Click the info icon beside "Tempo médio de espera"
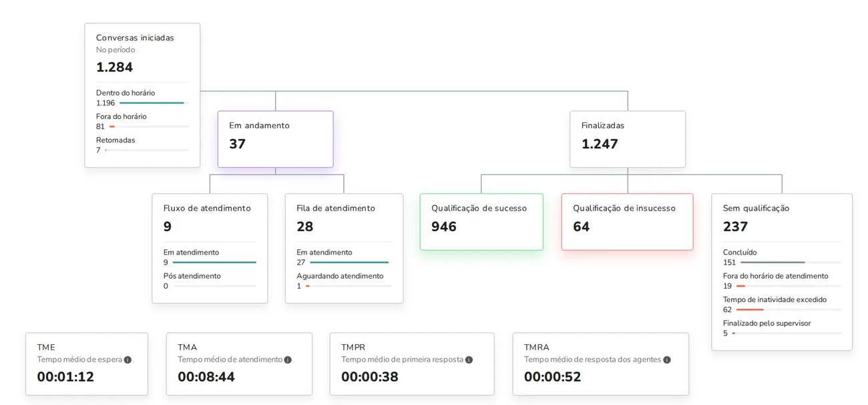This screenshot has width=868, height=405. click(128, 360)
